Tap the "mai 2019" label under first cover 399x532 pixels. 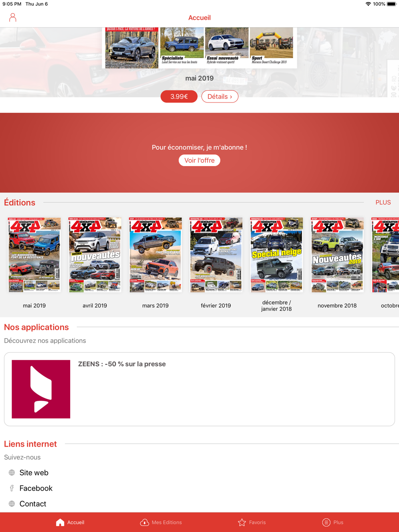coord(34,305)
